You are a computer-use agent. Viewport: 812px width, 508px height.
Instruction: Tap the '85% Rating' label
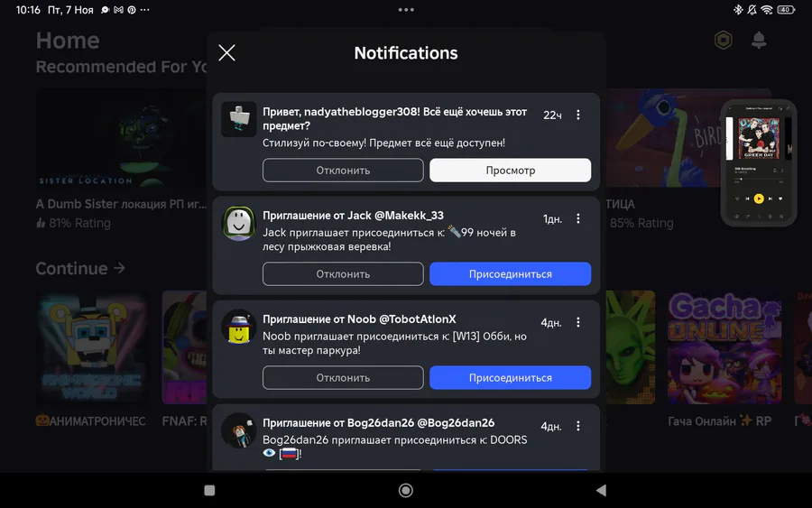[x=641, y=223]
